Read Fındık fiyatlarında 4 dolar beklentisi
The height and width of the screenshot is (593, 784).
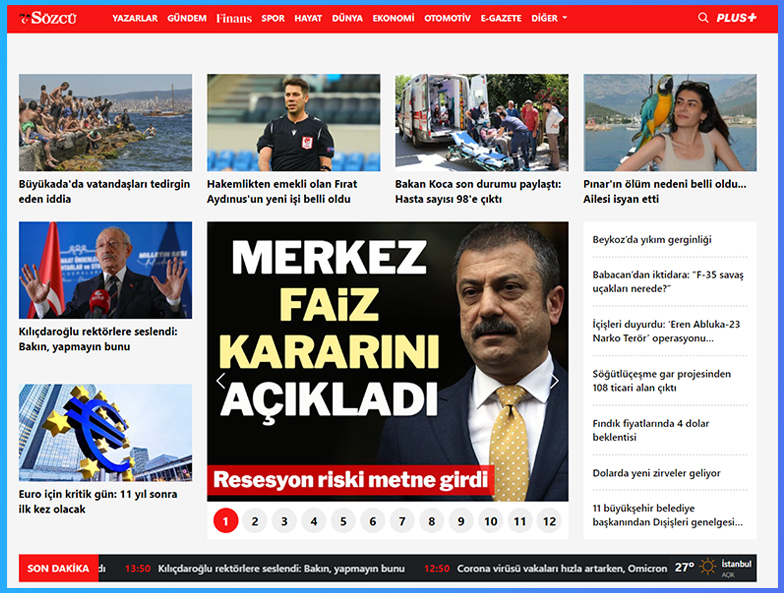[650, 430]
